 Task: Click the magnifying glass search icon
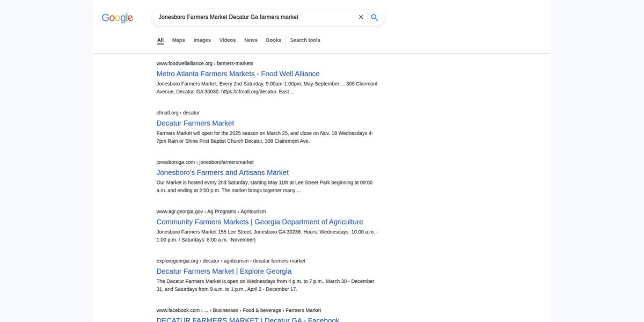(375, 17)
